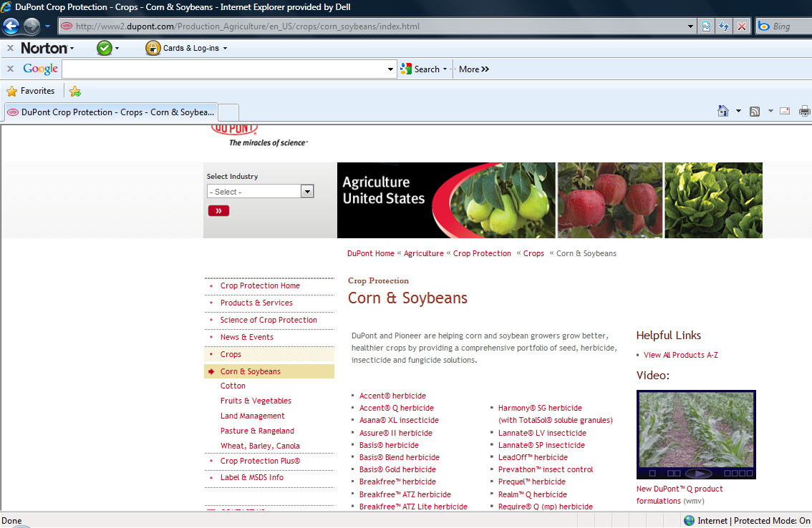Screen dimensions: 812x528
Task: Expand the arrow beside green checkmark
Action: pos(117,48)
